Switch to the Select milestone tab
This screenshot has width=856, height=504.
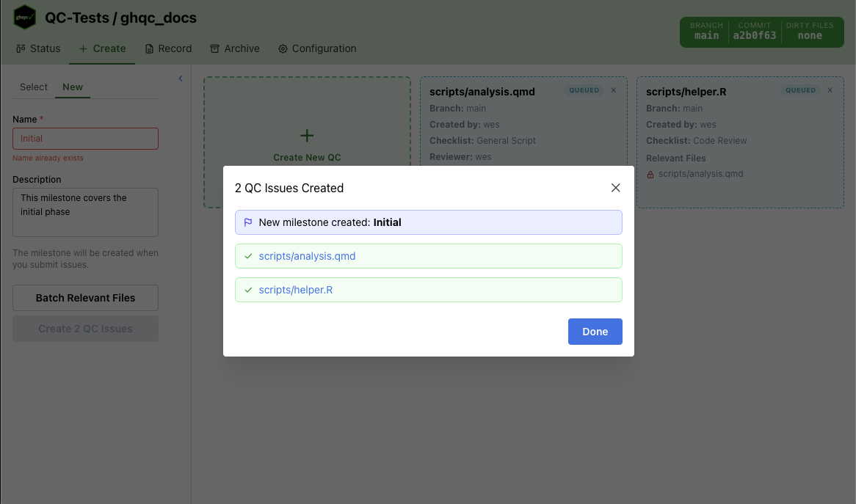(x=34, y=87)
